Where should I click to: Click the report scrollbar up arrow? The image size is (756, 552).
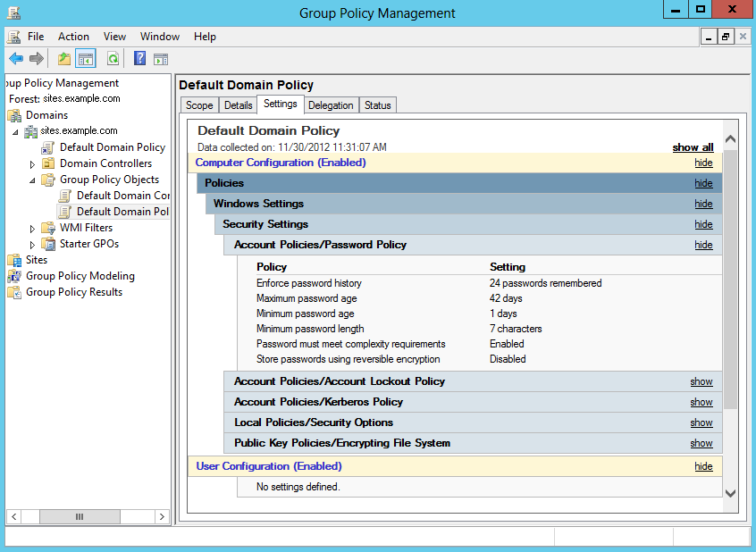(x=730, y=139)
